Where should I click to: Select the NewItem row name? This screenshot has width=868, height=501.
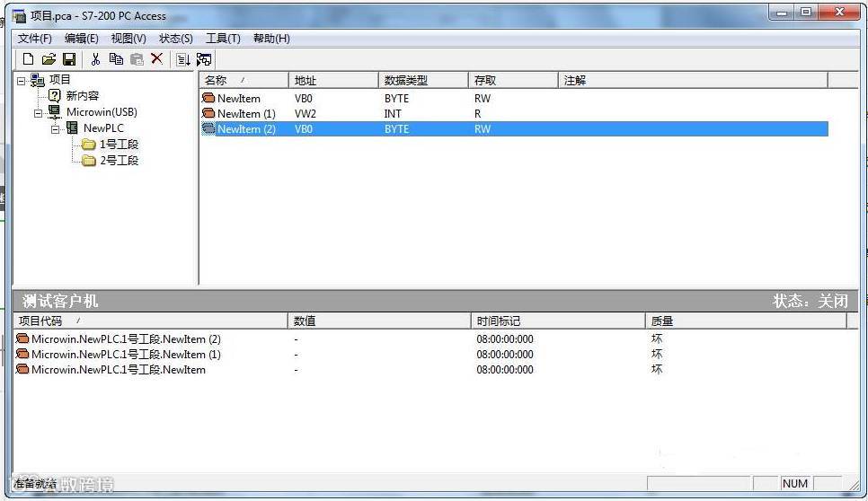(x=239, y=99)
